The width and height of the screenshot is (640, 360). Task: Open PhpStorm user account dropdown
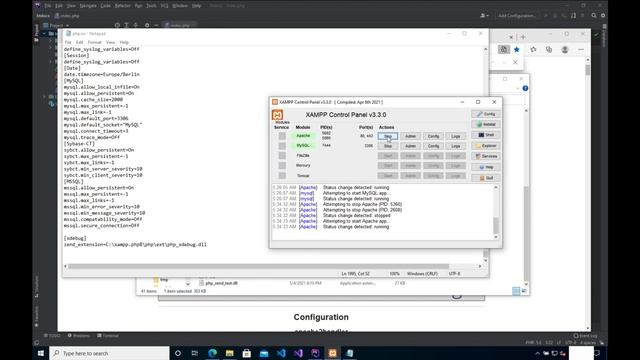coord(484,16)
